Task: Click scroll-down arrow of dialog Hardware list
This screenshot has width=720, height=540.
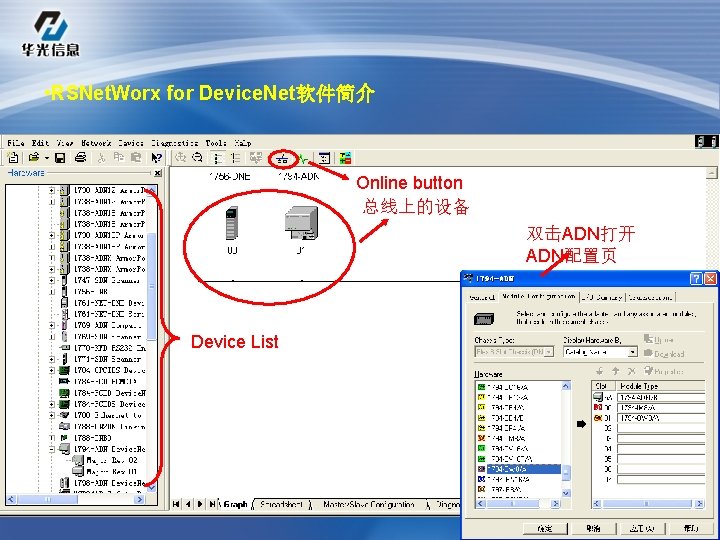Action: (566, 493)
